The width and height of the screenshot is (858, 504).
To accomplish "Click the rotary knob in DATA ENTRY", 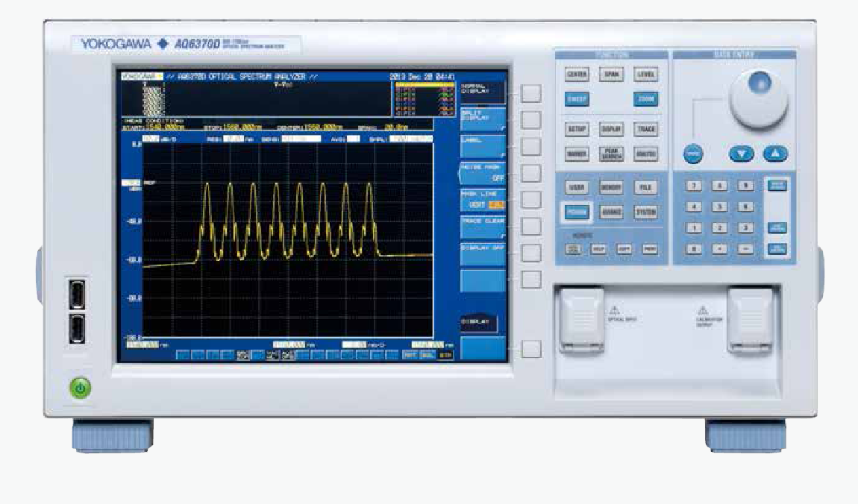I will 758,99.
